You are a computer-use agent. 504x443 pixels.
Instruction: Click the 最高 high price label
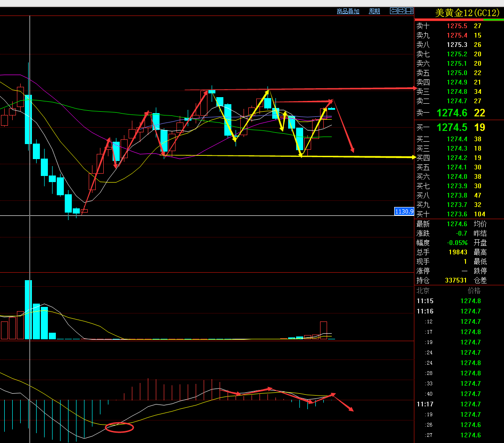[480, 252]
